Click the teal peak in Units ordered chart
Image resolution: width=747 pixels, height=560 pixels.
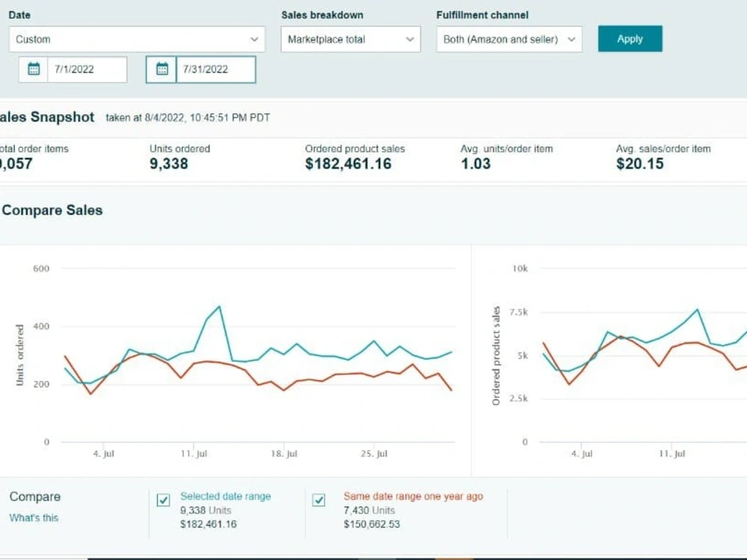(x=219, y=307)
